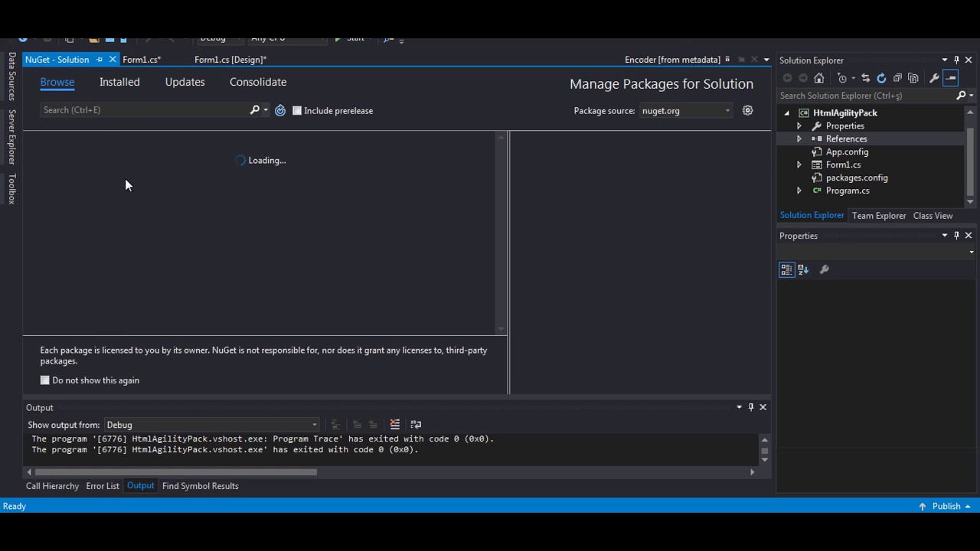Viewport: 980px width, 551px height.
Task: Toggle Preview Selected Items icon
Action: pos(950,78)
